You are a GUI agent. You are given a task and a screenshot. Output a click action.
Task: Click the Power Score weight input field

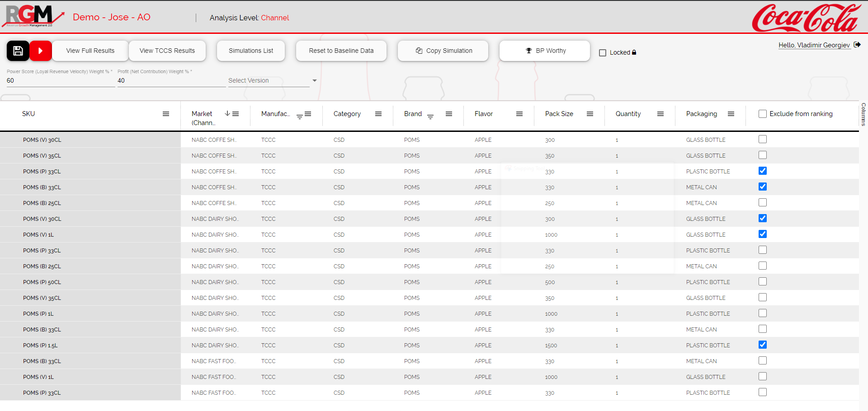pos(61,80)
